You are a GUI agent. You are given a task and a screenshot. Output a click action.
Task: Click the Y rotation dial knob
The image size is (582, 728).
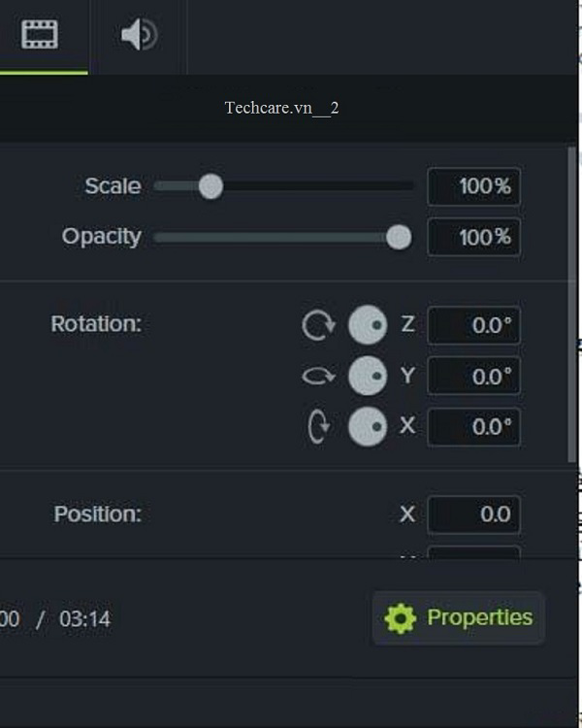(x=368, y=377)
